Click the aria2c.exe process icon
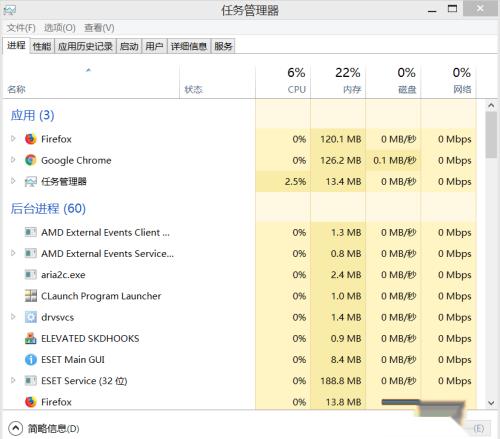 tap(31, 275)
